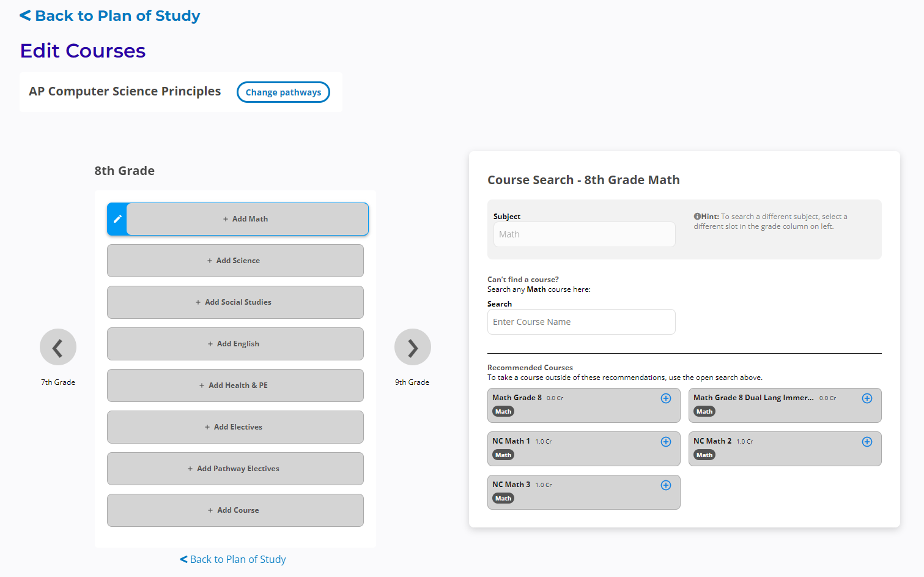Select the Add Pathway Electives slot

coord(235,469)
